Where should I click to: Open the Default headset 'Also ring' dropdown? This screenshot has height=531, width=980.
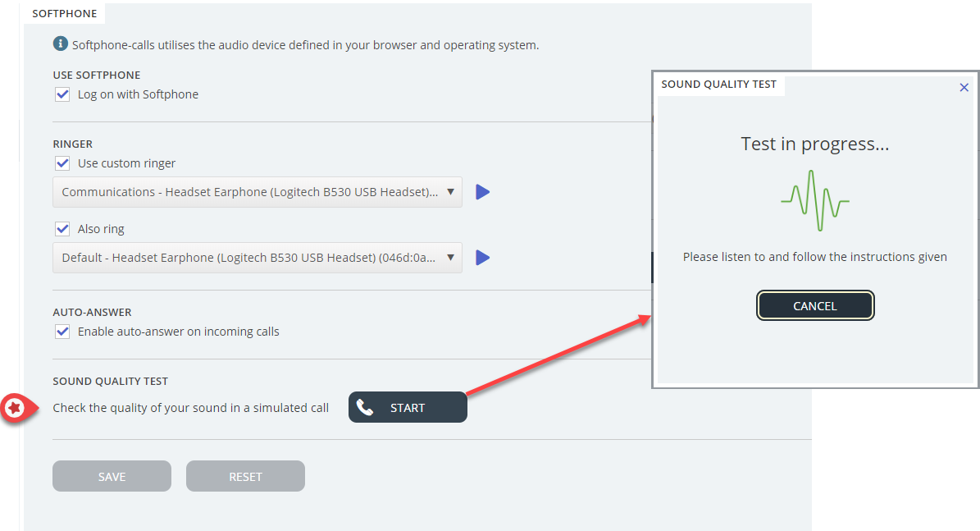pyautogui.click(x=258, y=258)
